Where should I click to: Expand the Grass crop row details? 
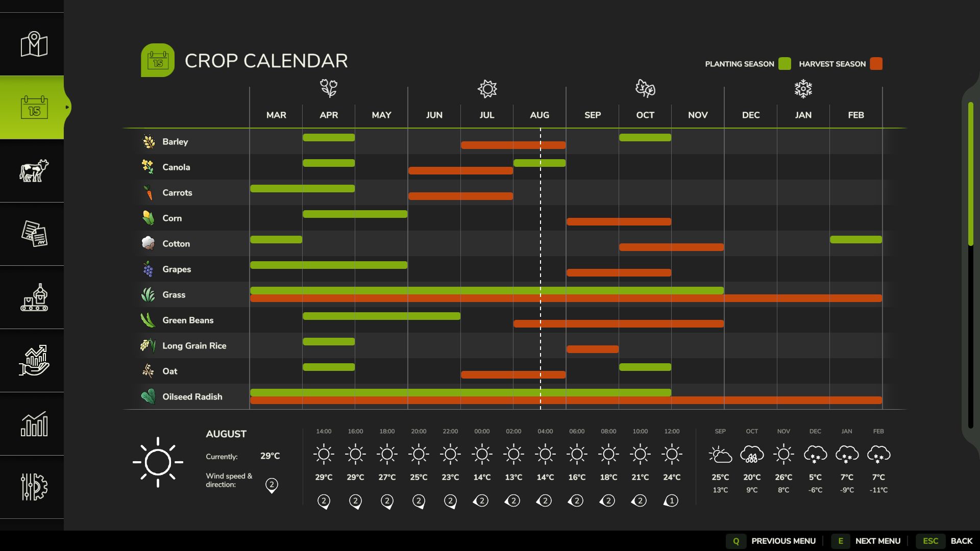[174, 295]
